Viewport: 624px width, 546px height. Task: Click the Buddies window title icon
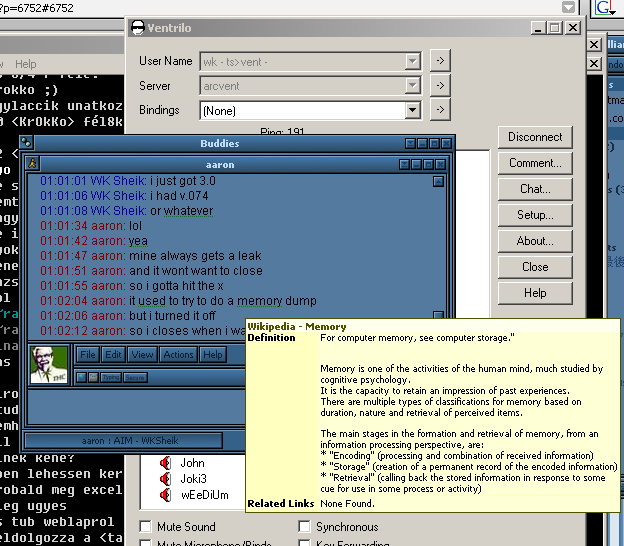point(26,142)
